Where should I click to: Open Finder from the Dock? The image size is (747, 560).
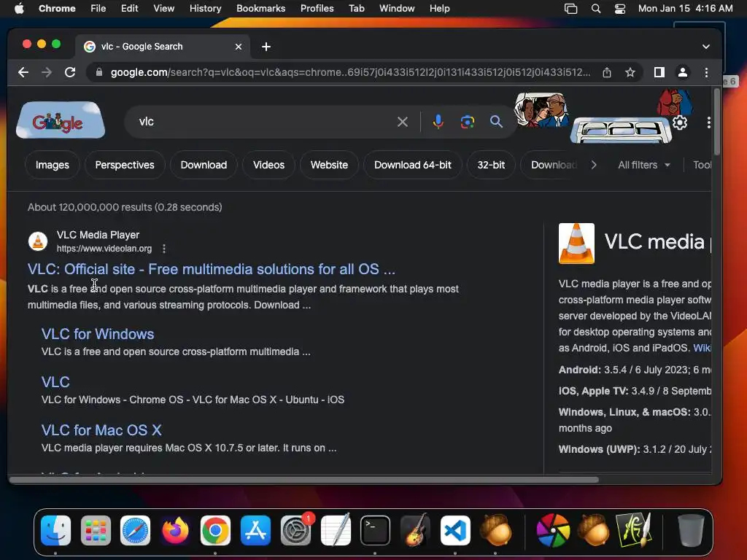point(55,530)
